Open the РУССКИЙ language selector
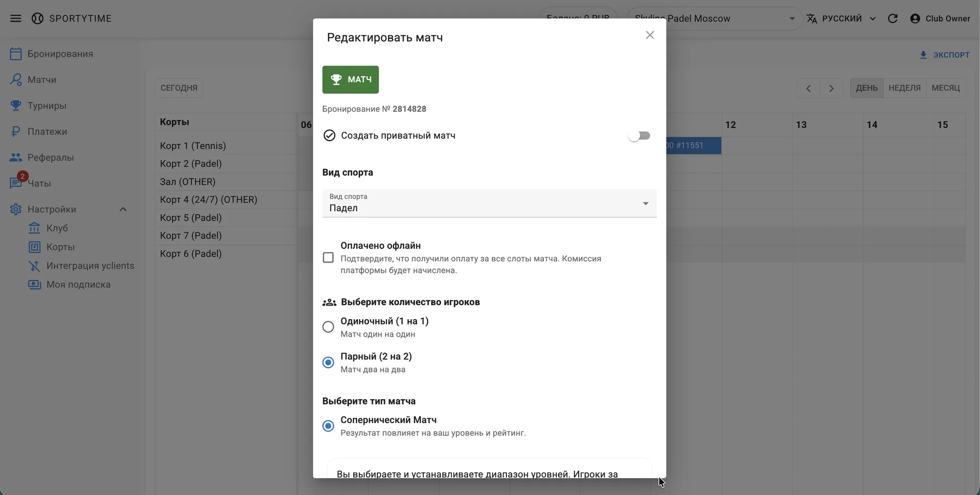980x495 pixels. [x=841, y=19]
